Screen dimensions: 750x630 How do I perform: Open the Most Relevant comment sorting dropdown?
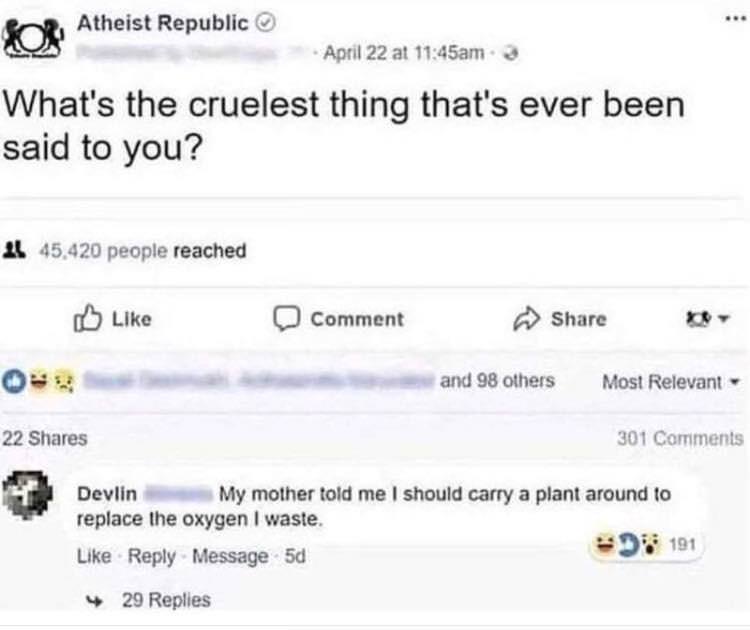click(669, 382)
